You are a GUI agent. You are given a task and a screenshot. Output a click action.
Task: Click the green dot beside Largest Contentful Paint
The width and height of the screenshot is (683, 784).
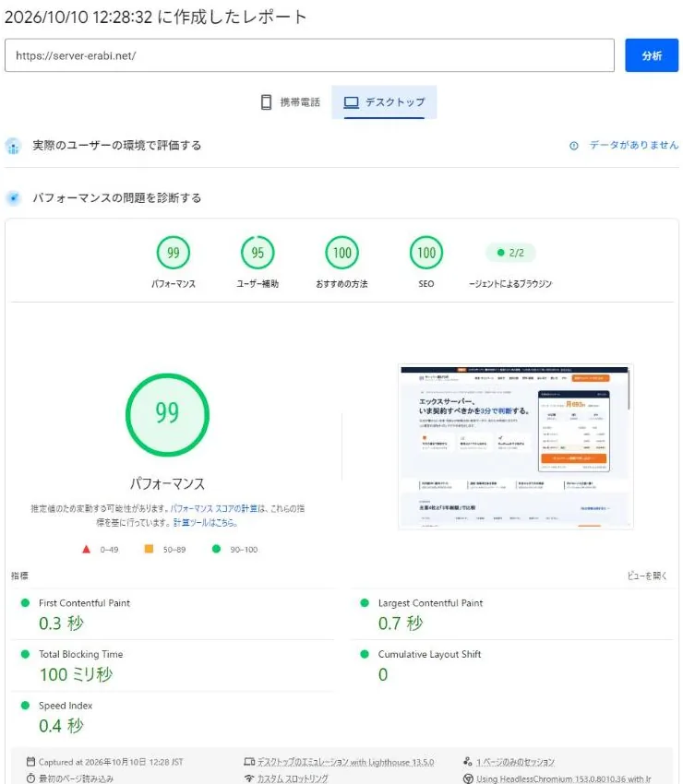click(365, 603)
